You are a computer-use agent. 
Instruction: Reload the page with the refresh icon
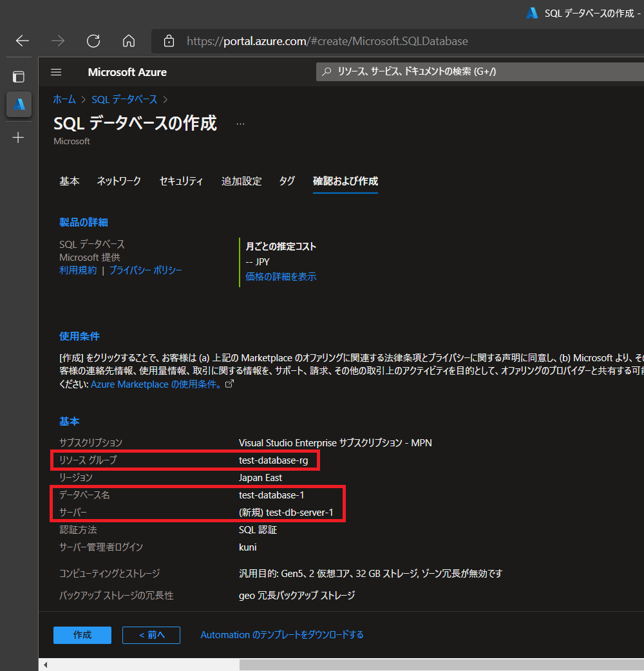(x=93, y=41)
